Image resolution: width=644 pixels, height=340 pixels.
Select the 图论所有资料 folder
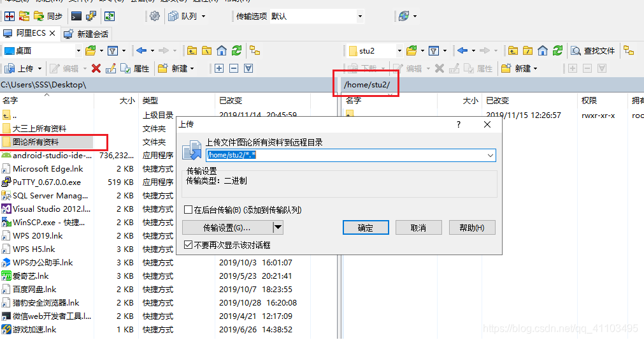[36, 142]
